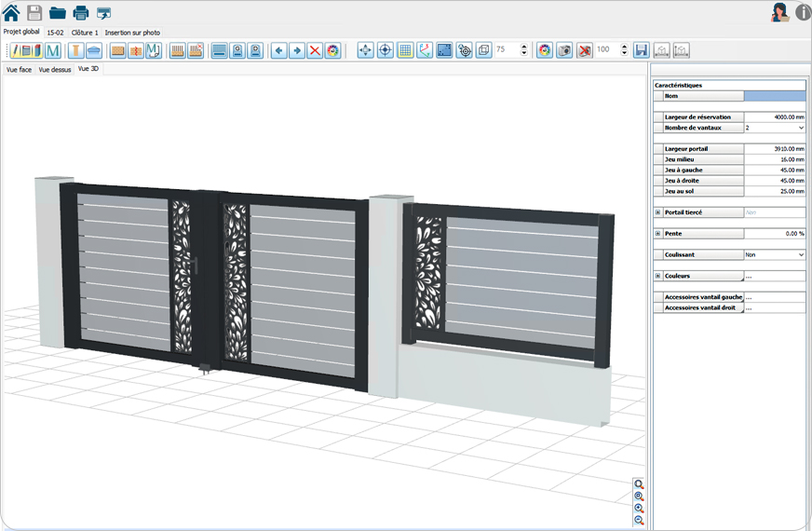Click the red X delete icon in the toolbar

pyautogui.click(x=315, y=50)
